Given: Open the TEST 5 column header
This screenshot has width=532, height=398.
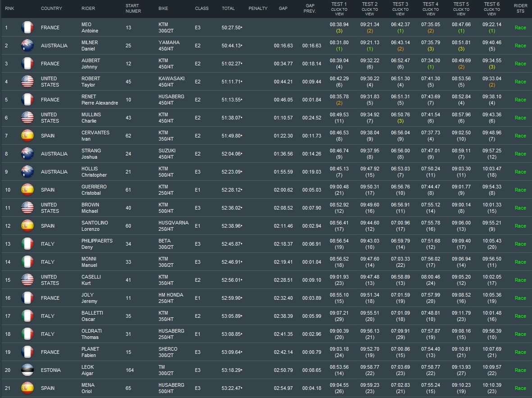Looking at the screenshot, I should pyautogui.click(x=461, y=9).
